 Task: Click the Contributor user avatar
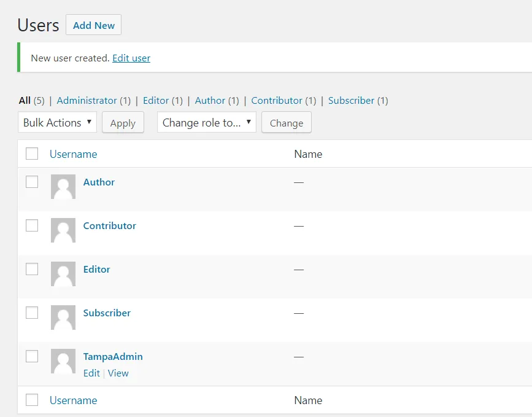tap(63, 230)
